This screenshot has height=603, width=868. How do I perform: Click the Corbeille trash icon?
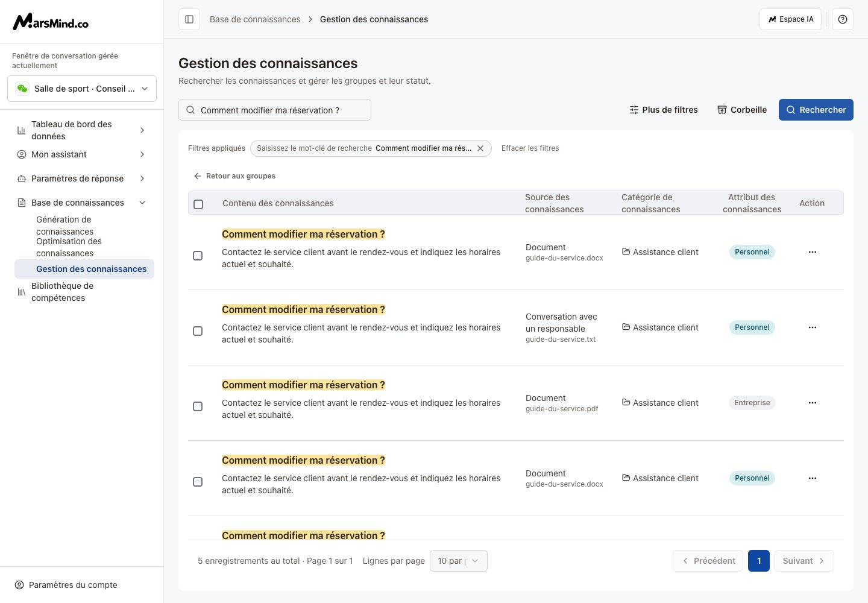click(x=722, y=110)
